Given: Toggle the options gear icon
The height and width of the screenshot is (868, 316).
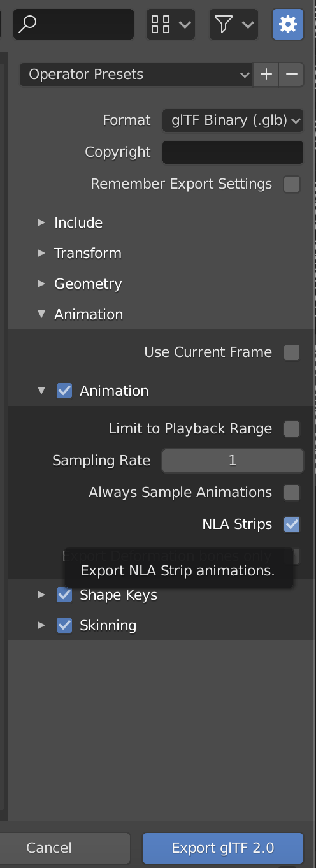Looking at the screenshot, I should click(288, 25).
